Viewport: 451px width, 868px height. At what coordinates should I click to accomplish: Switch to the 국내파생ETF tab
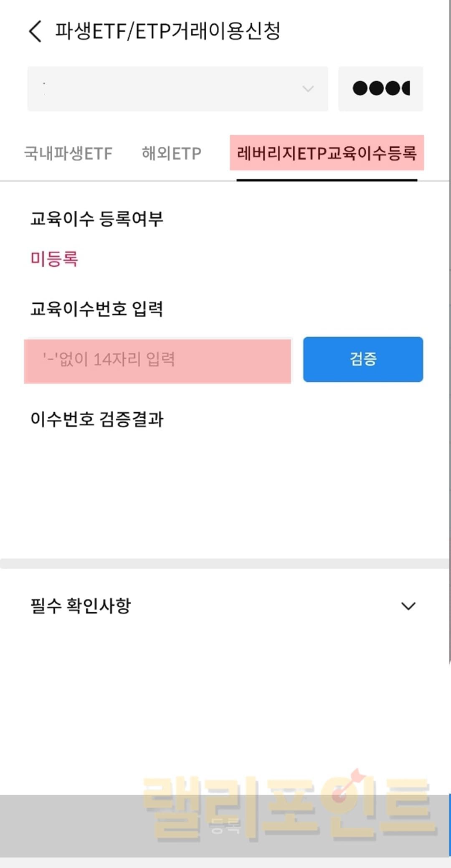68,154
